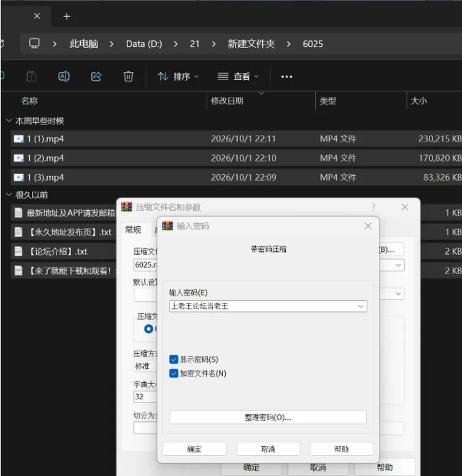Viewport: 462px width, 476px height.
Task: Click the video icon of 1 (1).mp4
Action: pyautogui.click(x=18, y=139)
